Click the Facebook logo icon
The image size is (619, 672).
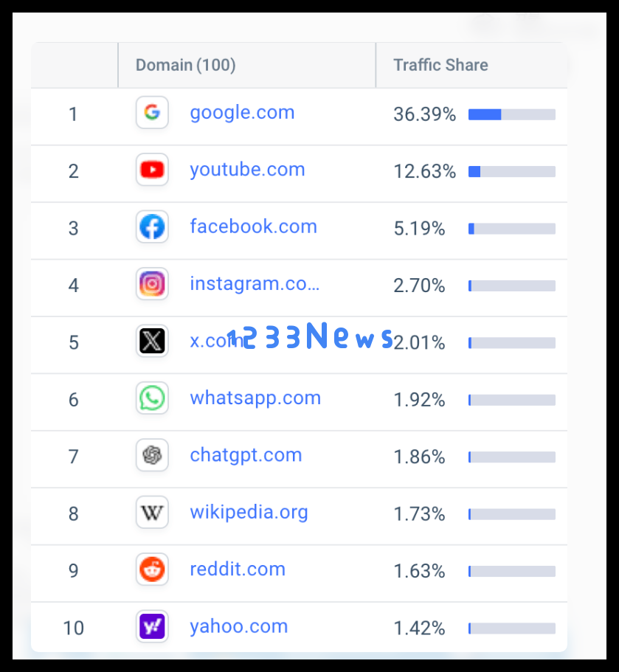152,226
